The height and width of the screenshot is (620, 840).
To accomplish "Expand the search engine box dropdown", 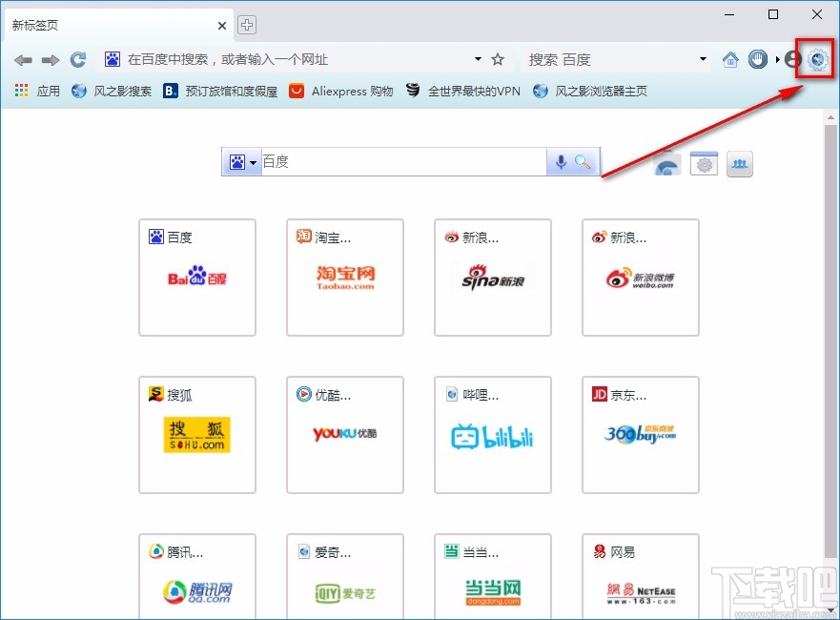I will (x=704, y=59).
